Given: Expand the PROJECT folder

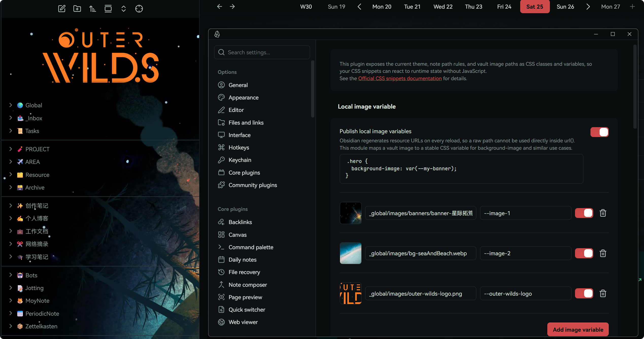Looking at the screenshot, I should pos(11,149).
